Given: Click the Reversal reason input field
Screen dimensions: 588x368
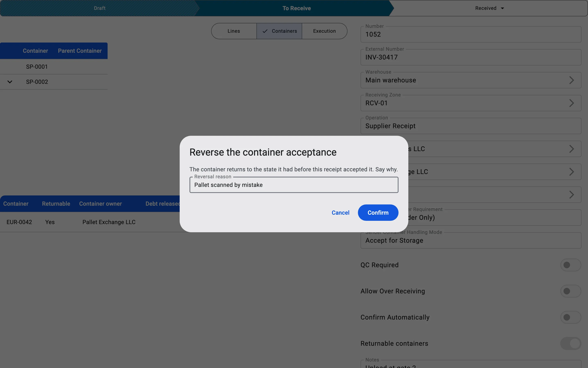Looking at the screenshot, I should pyautogui.click(x=294, y=185).
